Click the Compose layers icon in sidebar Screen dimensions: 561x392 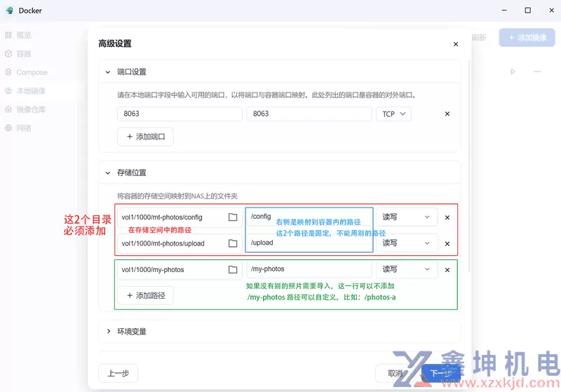[x=8, y=72]
